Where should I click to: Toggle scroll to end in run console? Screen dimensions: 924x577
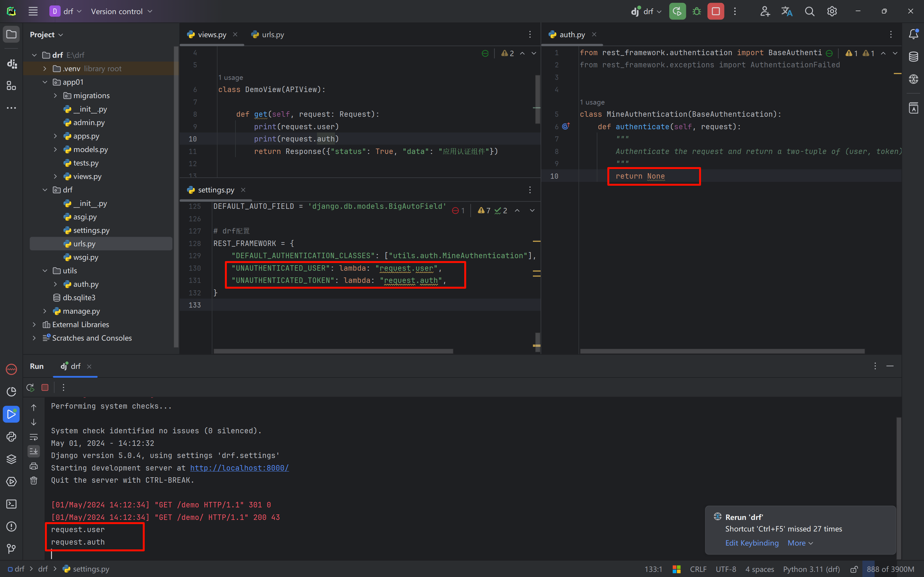coord(34,452)
